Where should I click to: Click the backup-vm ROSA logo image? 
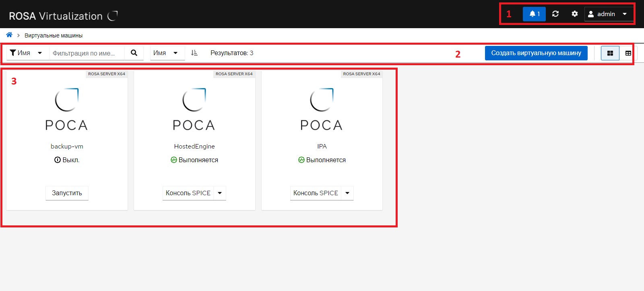pyautogui.click(x=67, y=109)
